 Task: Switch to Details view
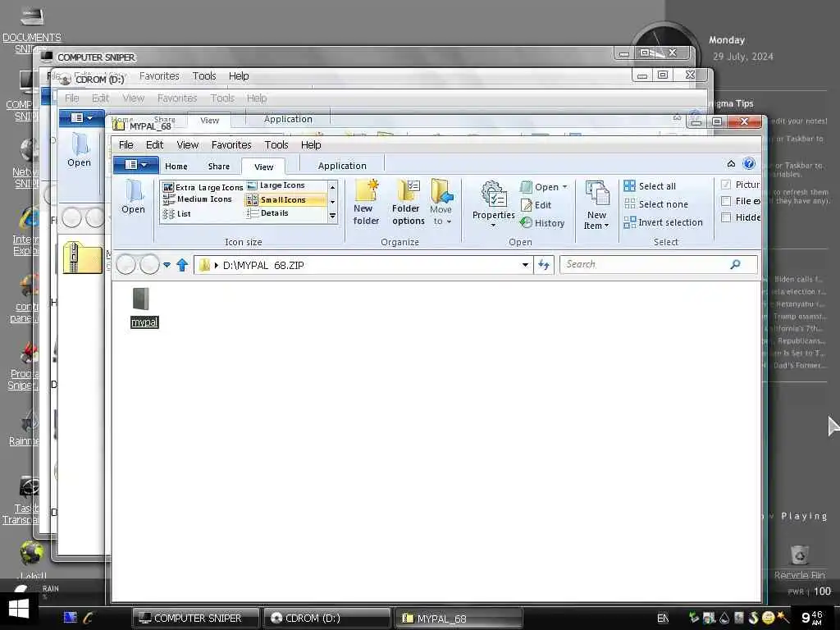pos(267,213)
